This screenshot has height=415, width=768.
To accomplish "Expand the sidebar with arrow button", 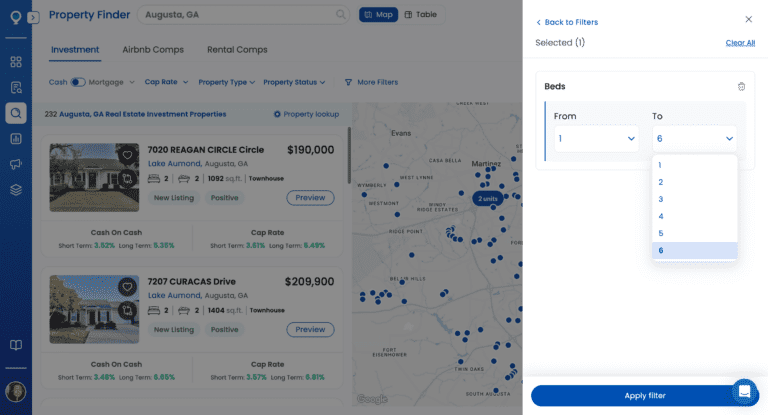I will [33, 17].
